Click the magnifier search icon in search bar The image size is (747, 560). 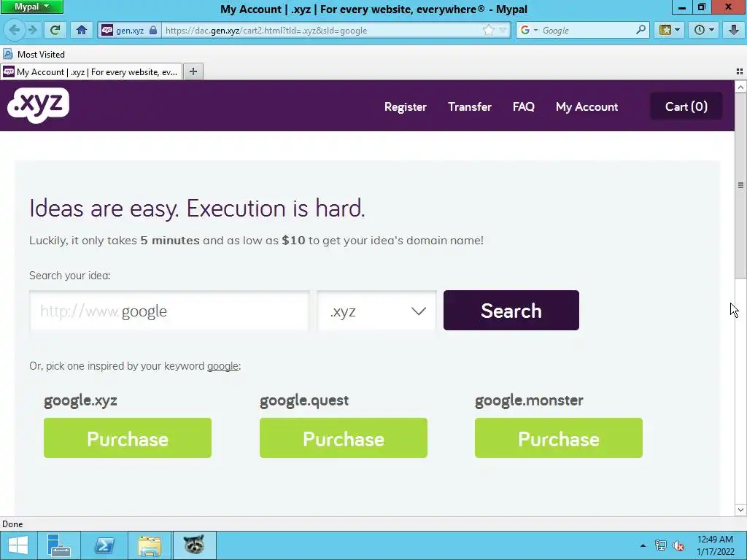click(640, 30)
